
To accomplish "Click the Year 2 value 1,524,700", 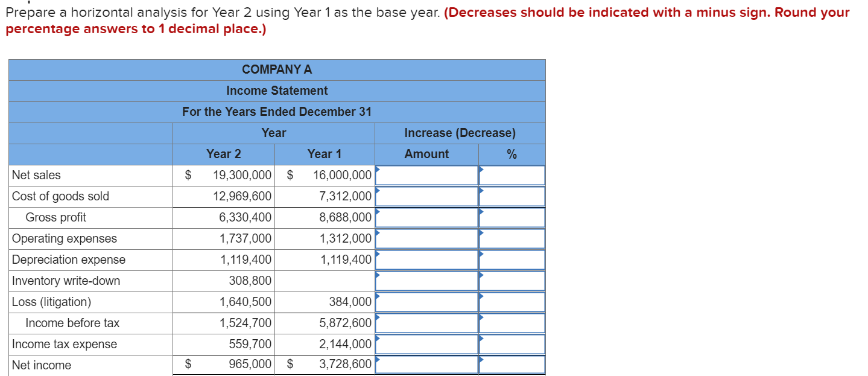I will (x=246, y=323).
